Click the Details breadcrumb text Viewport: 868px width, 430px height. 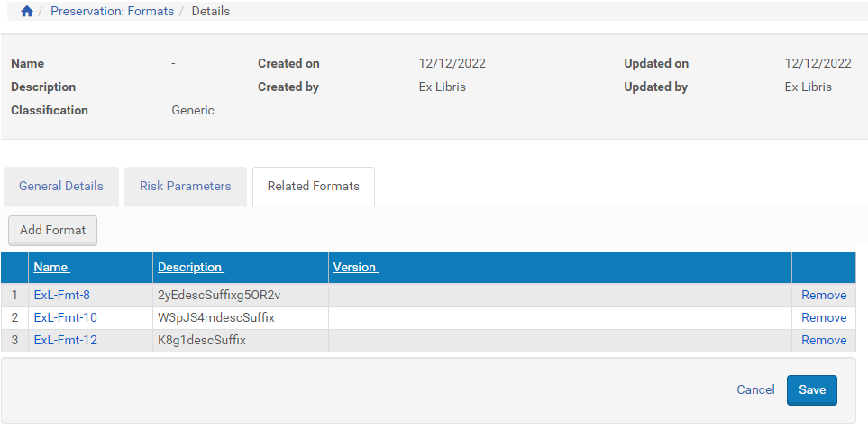click(x=211, y=12)
